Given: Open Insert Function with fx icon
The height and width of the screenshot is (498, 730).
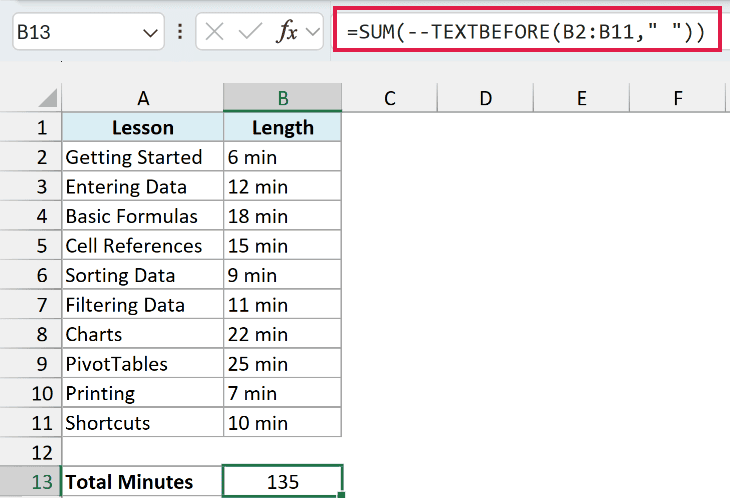Looking at the screenshot, I should [x=287, y=32].
